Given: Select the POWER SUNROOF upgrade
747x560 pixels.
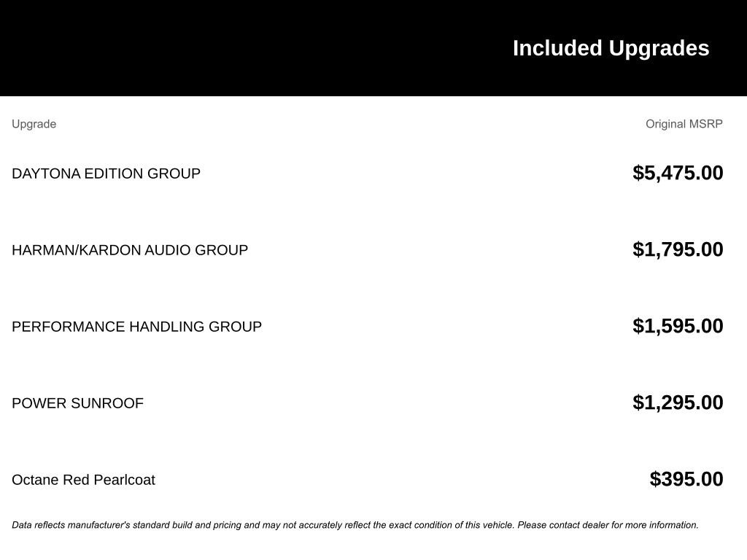Looking at the screenshot, I should [77, 403].
